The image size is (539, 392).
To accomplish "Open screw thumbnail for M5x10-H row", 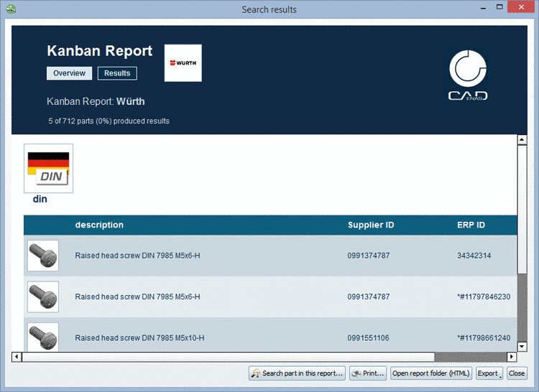I will [43, 337].
